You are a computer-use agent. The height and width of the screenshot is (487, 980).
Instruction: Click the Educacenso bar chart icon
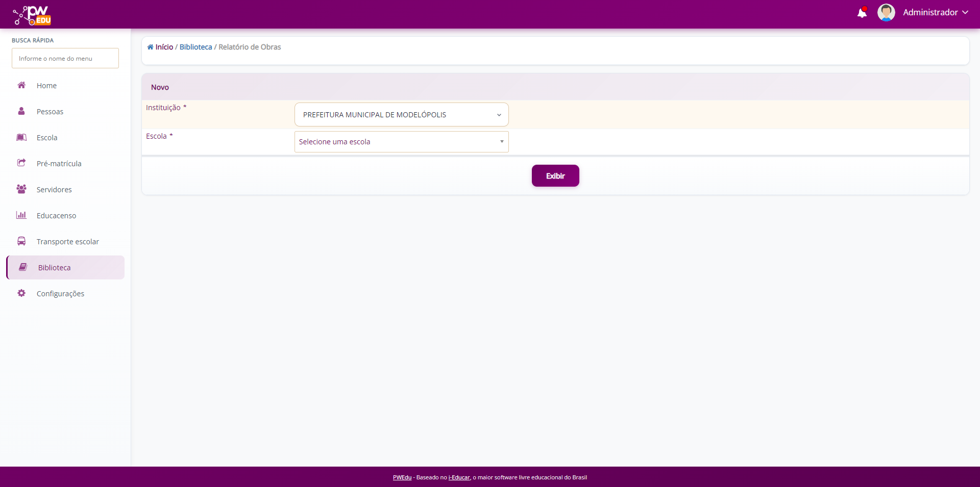21,215
